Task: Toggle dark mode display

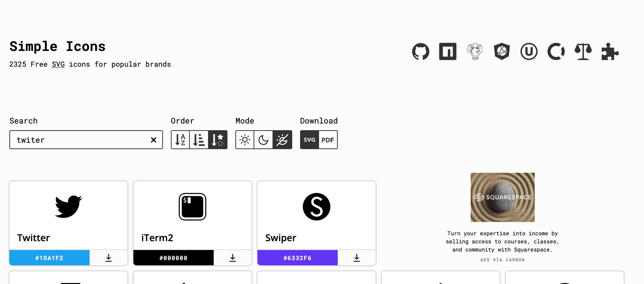Action: click(x=264, y=140)
